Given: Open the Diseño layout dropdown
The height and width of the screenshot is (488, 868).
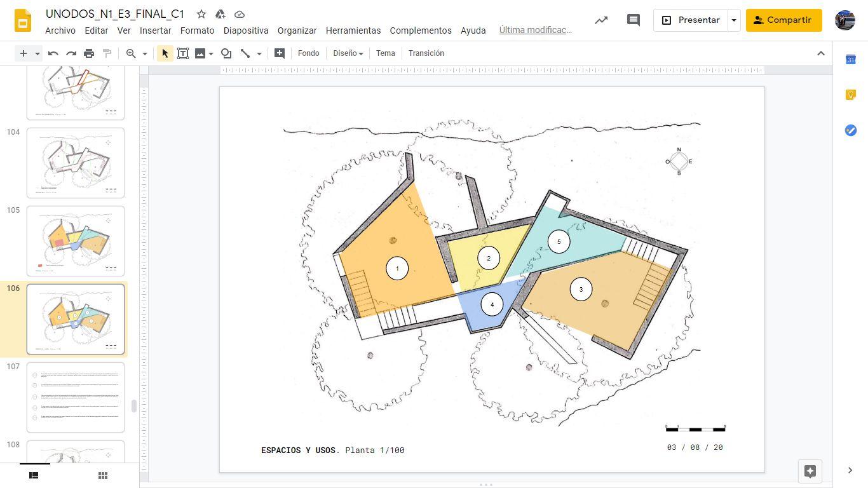Looking at the screenshot, I should point(348,53).
